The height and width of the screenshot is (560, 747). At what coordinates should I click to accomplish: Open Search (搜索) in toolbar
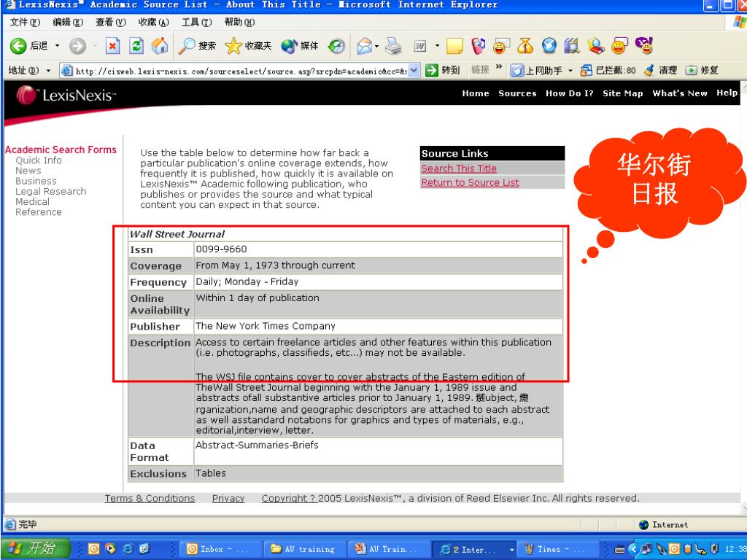tap(197, 46)
